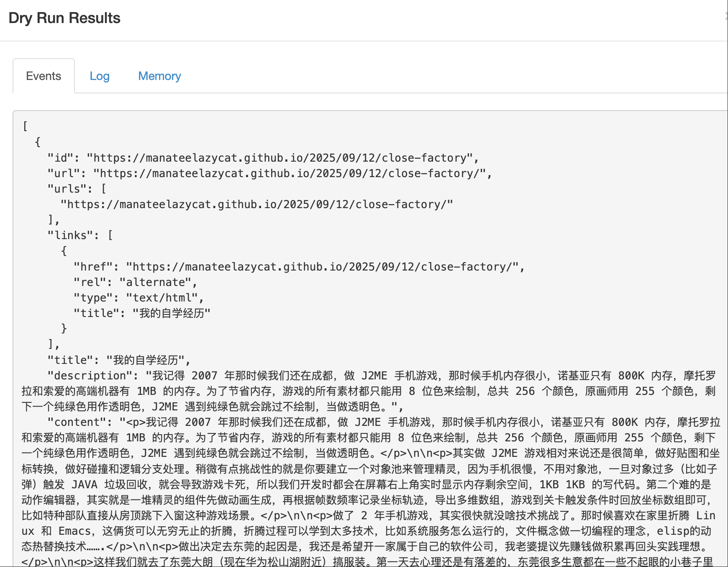
Task: Switch to the Events tab
Action: [x=44, y=76]
